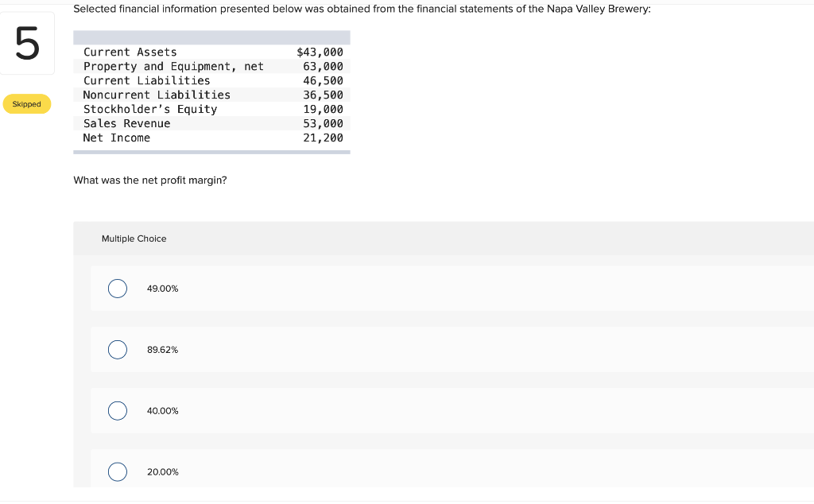This screenshot has height=504, width=814.
Task: Click the Noncurrent Liabilities row
Action: pos(211,95)
